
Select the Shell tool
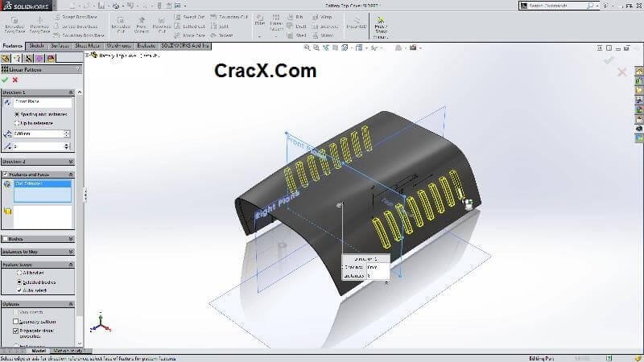tap(296, 35)
